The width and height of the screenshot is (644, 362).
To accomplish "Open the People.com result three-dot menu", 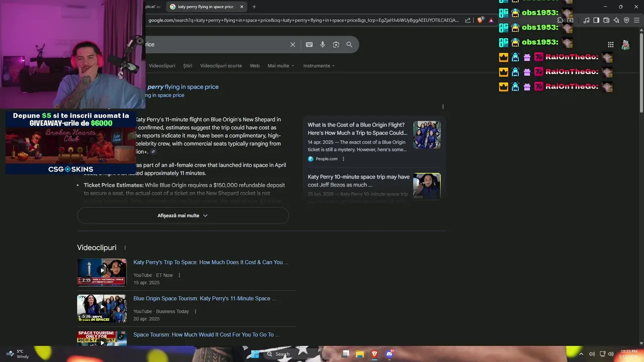I will (x=344, y=159).
